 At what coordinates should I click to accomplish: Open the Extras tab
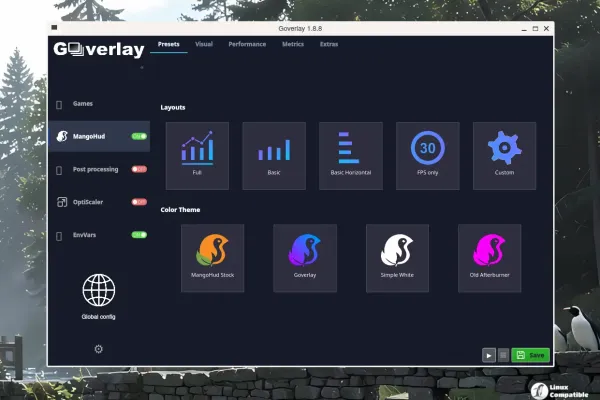coord(329,44)
